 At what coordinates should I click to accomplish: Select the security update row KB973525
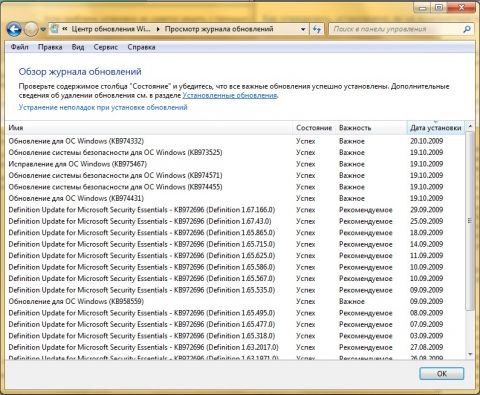point(235,152)
